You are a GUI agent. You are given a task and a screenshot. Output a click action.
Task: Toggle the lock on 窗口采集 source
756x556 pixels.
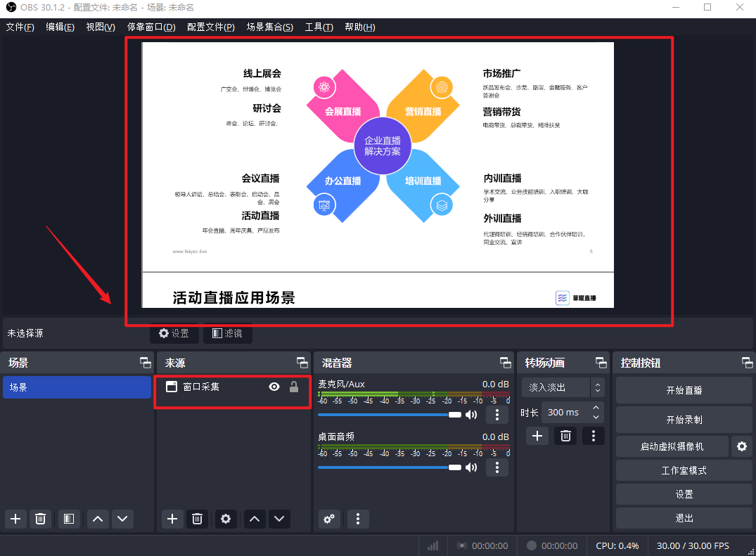(294, 387)
